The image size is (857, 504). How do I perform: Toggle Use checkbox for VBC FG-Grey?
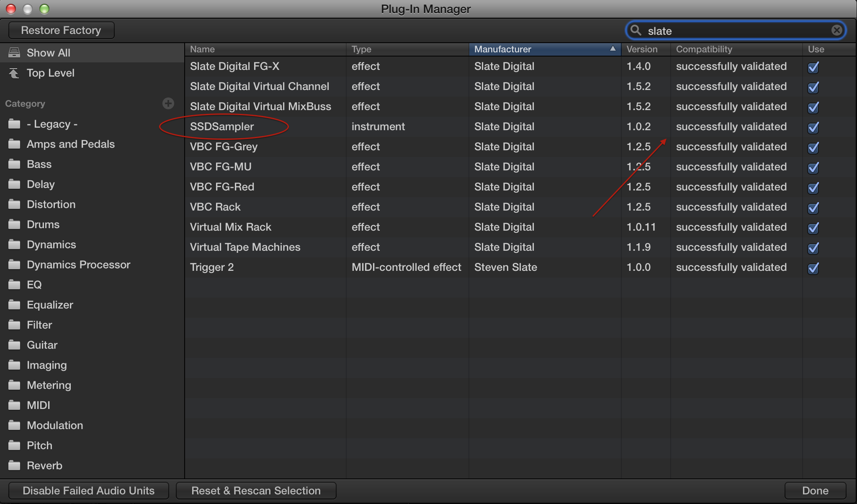coord(813,147)
